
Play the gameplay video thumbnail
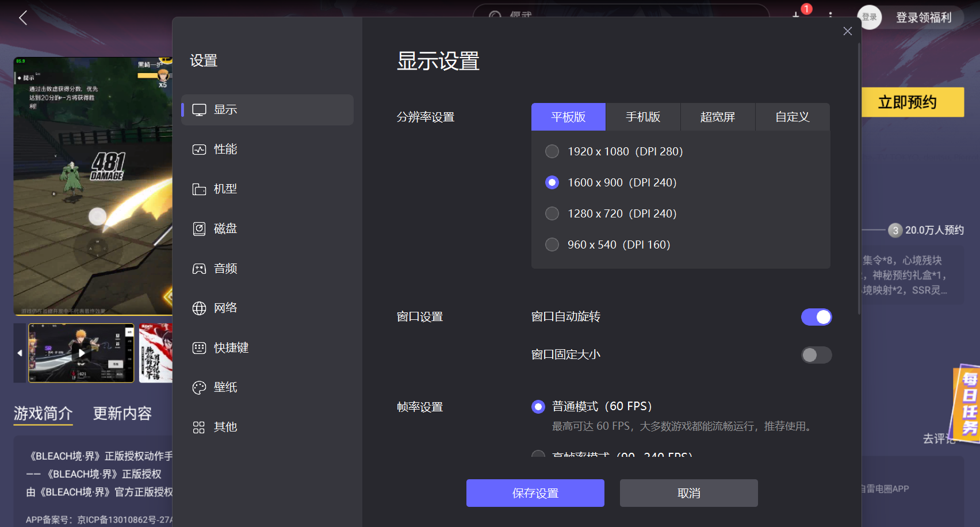point(81,353)
